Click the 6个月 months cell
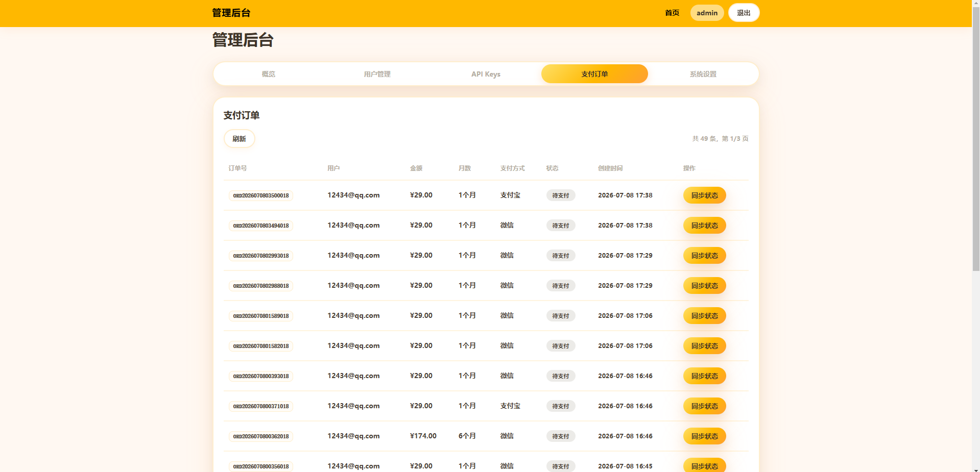 [x=467, y=436]
